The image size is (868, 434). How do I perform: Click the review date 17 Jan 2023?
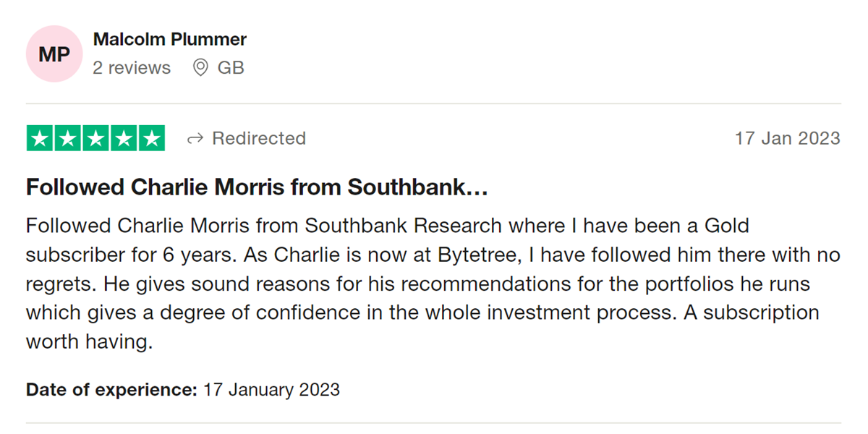[x=787, y=138]
